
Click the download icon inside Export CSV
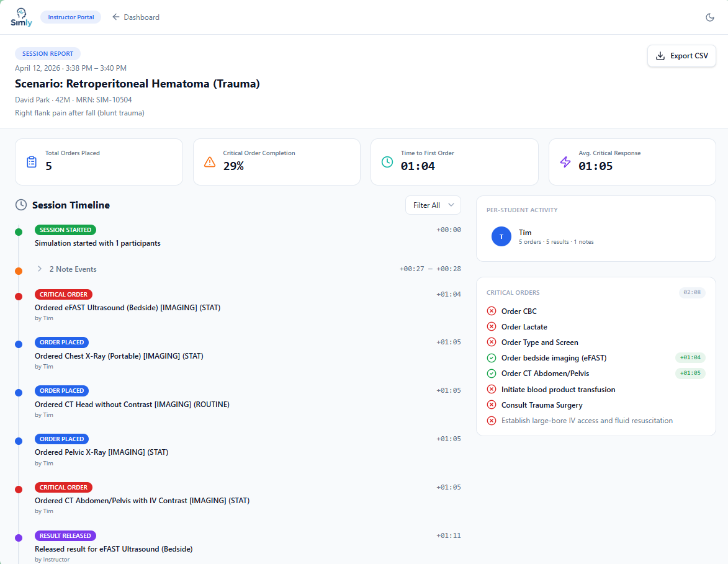tap(659, 55)
